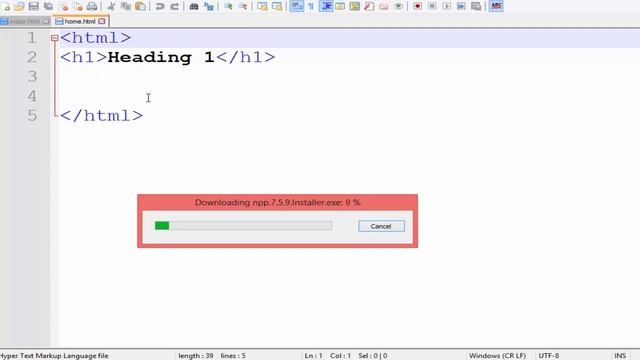Click the Save All icon
The image size is (640, 360).
48,6
